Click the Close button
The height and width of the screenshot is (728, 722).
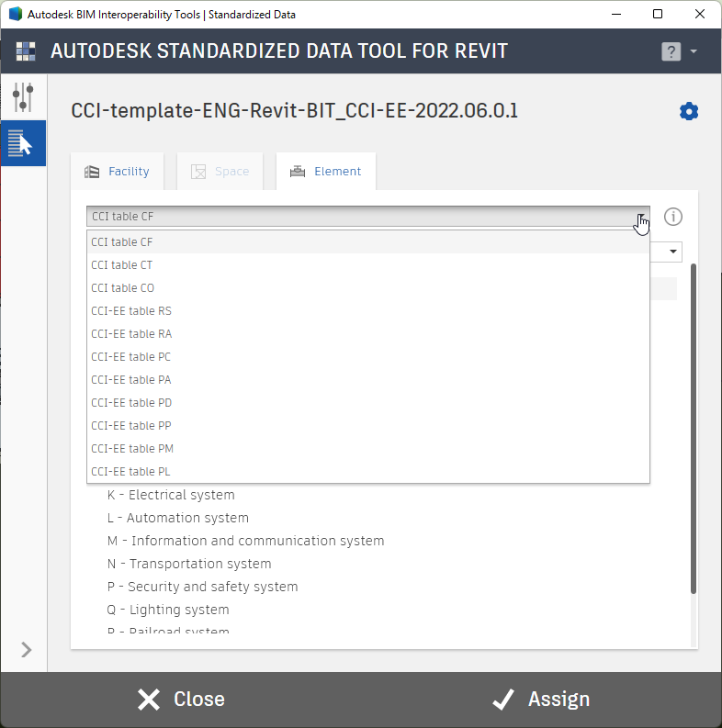tap(181, 700)
